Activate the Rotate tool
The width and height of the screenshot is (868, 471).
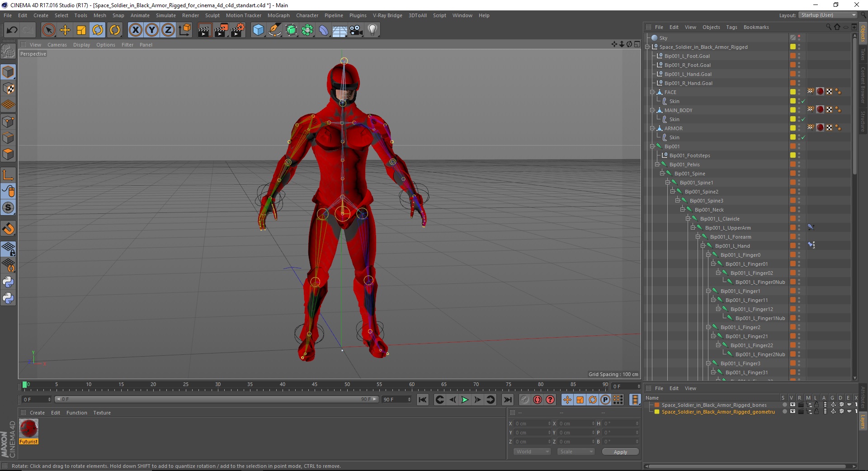click(98, 30)
